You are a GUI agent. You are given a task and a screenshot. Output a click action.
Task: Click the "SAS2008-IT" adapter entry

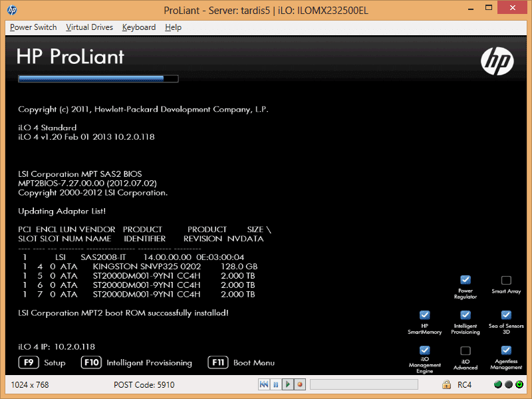(x=103, y=257)
